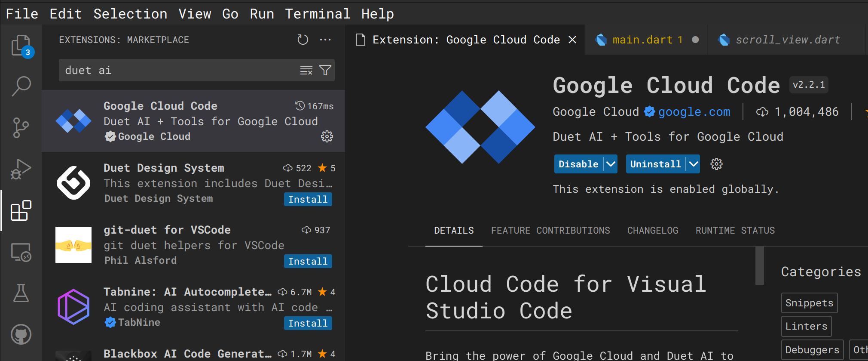868x361 pixels.
Task: Select the Google Cloud Code extension title in list
Action: pos(160,106)
